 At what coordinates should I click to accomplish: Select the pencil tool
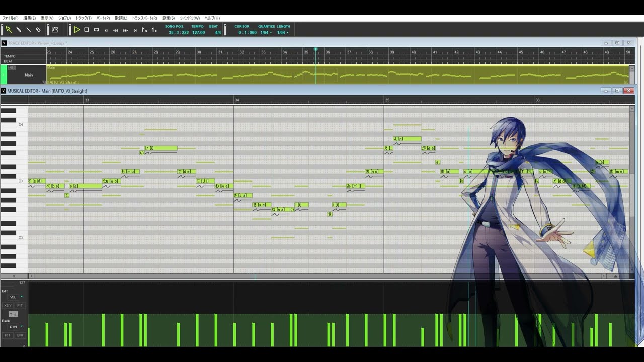[x=19, y=30]
